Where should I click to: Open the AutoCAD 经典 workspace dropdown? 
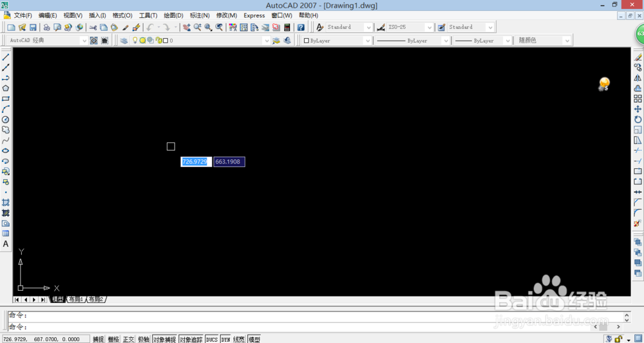click(84, 41)
